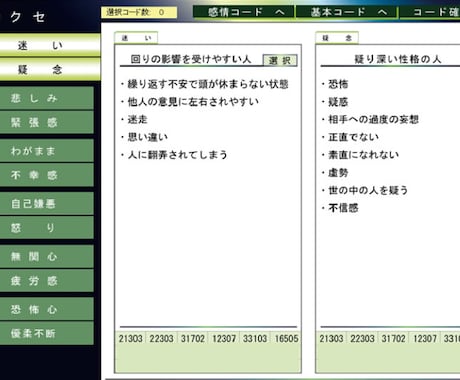Click code 12307 in 疑念 panel

425,339
